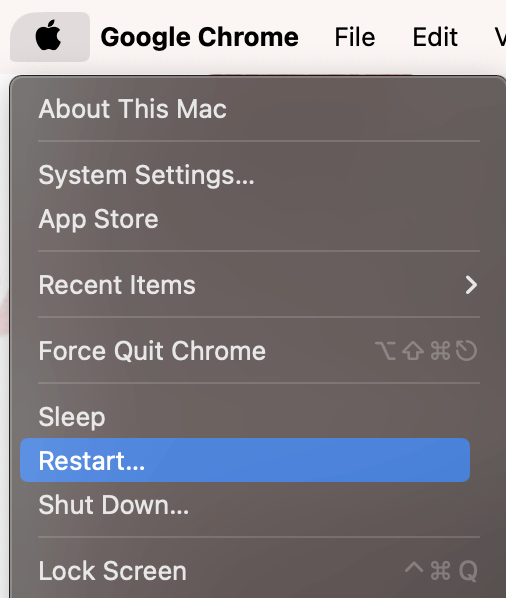Click the shift arrow glyph in Force Quit shortcut
Image resolution: width=506 pixels, height=598 pixels.
point(413,351)
